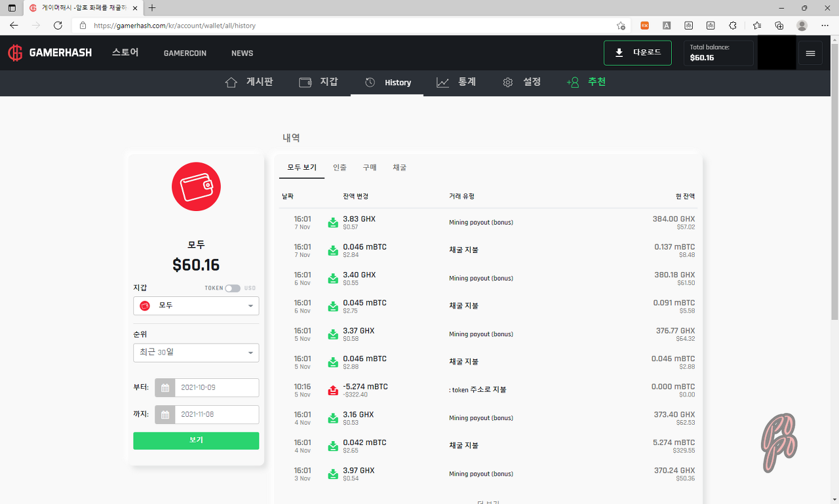Click green deposit icon for 3.40 GHX

[x=333, y=279]
